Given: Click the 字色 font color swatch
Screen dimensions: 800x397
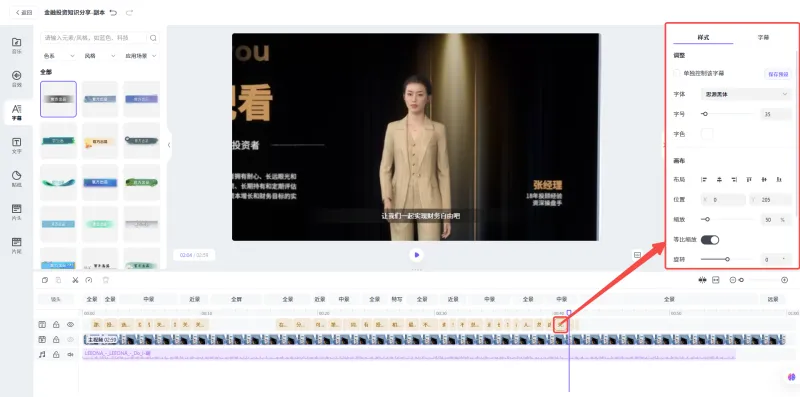Looking at the screenshot, I should 707,134.
